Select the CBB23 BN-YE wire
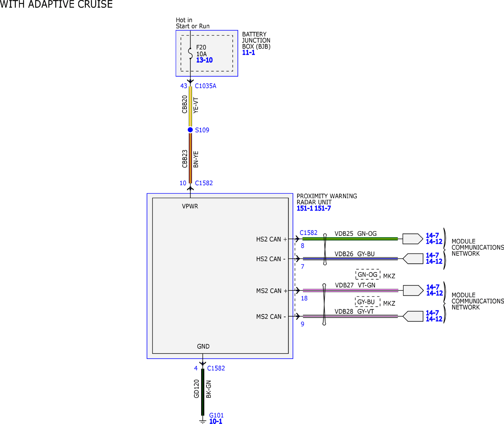This screenshot has width=504, height=424. pyautogui.click(x=190, y=158)
